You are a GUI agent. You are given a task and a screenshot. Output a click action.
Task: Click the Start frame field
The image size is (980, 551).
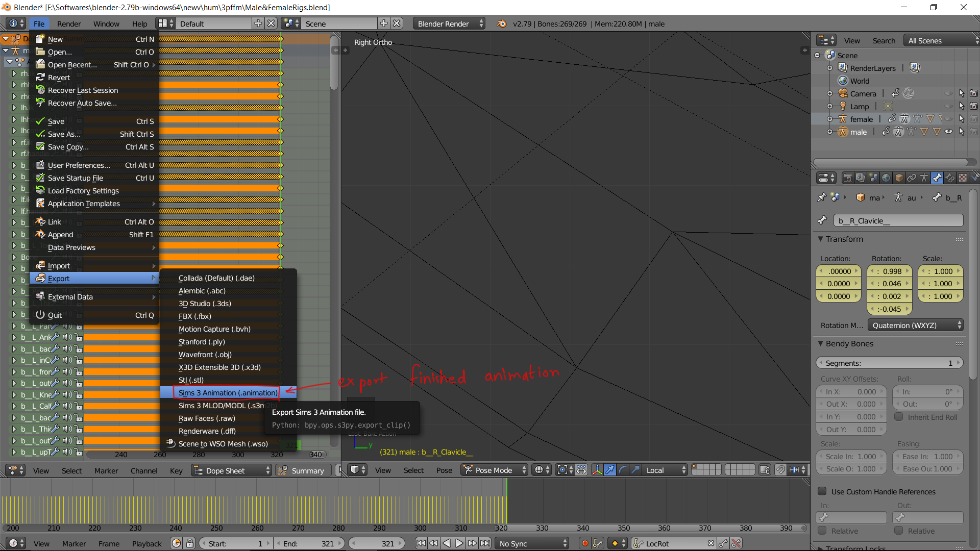point(235,544)
